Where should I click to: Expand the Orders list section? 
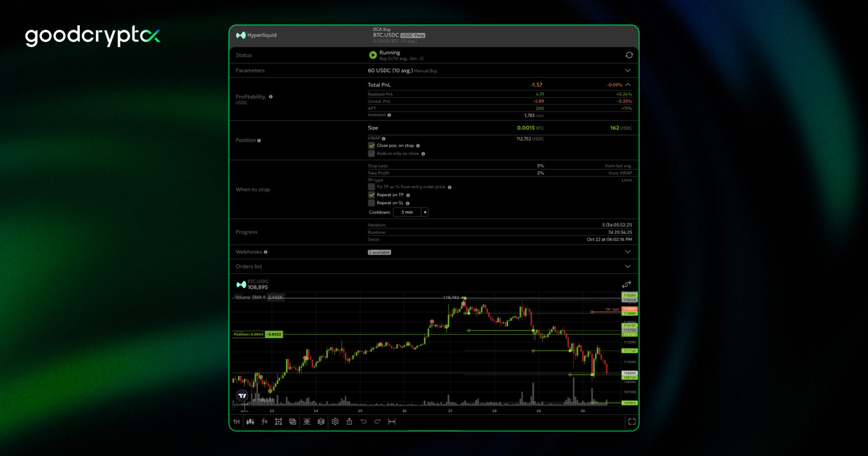(x=627, y=266)
